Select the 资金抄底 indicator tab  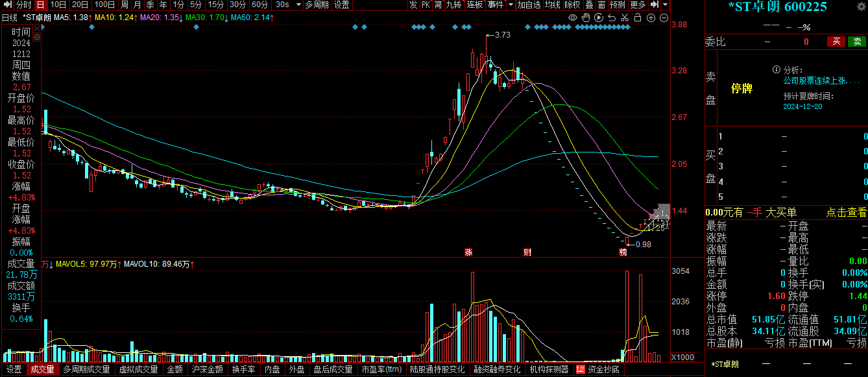click(603, 370)
